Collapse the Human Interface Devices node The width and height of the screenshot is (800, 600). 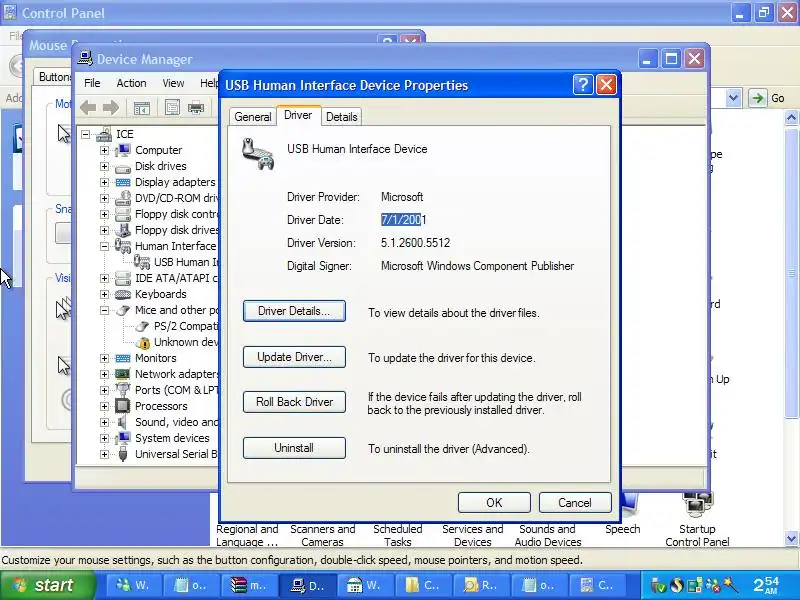pos(105,246)
